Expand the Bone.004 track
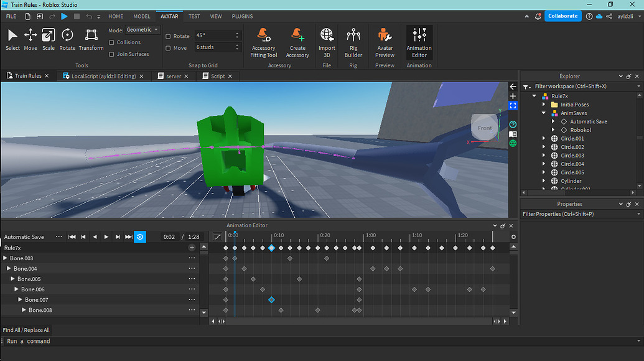 pos(9,268)
